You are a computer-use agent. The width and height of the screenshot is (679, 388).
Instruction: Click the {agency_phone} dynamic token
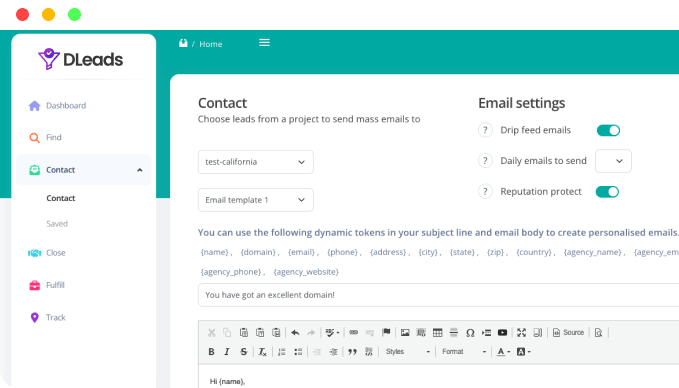pos(231,272)
